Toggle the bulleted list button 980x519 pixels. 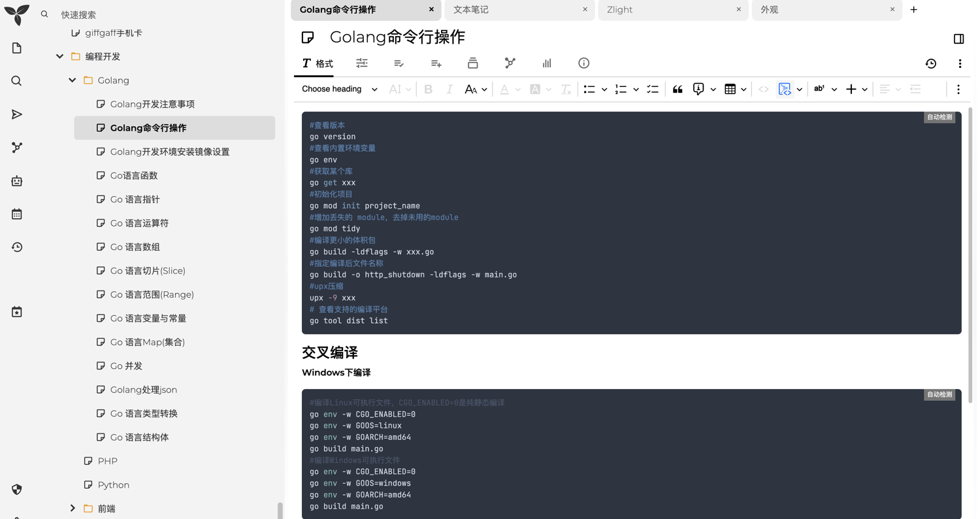click(x=589, y=89)
